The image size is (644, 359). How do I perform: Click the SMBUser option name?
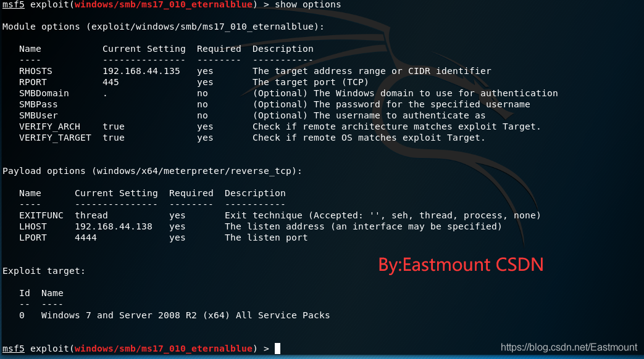pos(38,115)
